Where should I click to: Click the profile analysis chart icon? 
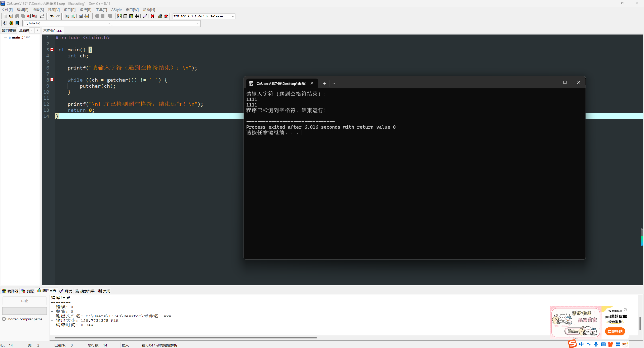(x=160, y=16)
